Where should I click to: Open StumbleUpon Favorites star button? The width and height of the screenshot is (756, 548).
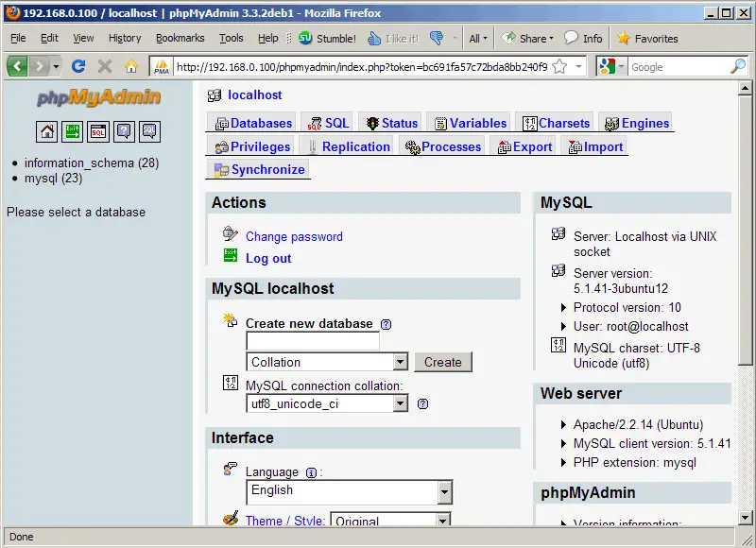[x=647, y=38]
